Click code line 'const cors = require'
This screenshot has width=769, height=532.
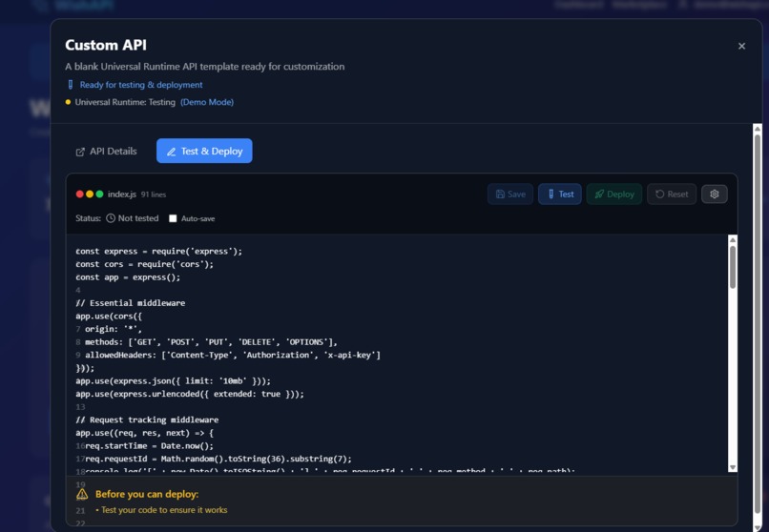(145, 264)
